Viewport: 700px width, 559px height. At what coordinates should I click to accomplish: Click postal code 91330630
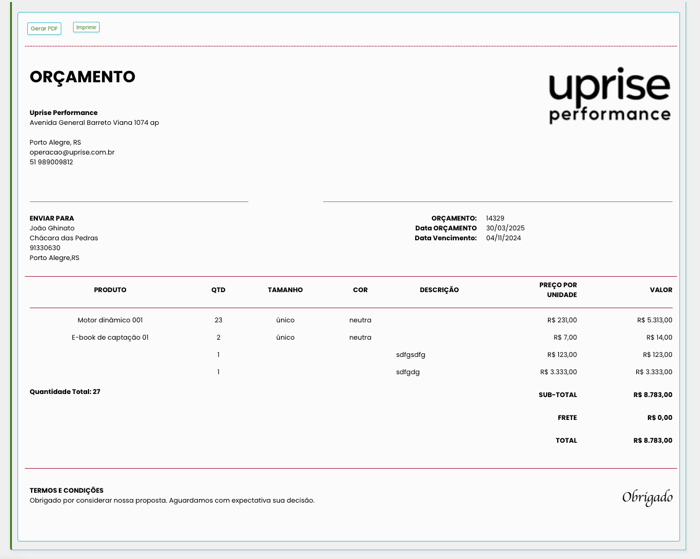[x=45, y=248]
